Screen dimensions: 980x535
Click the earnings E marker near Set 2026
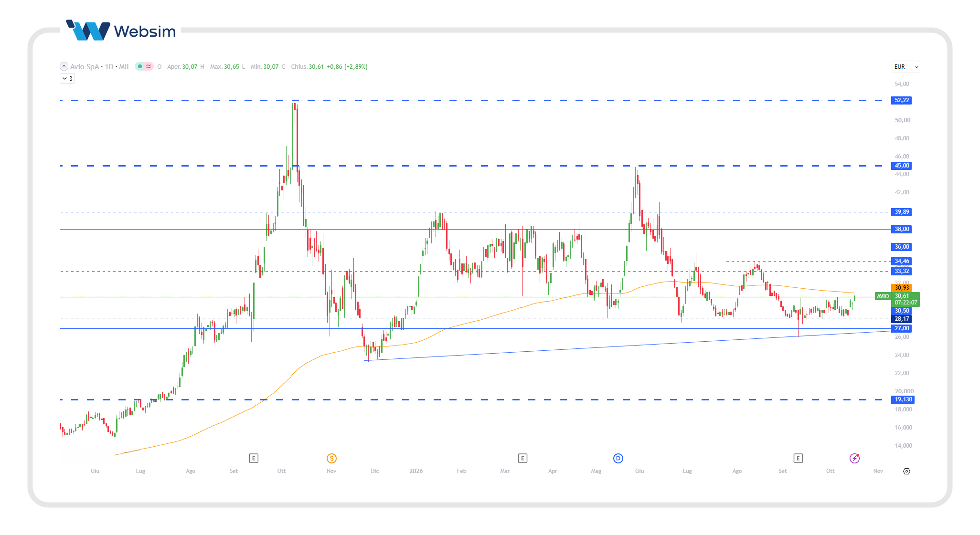(x=798, y=458)
